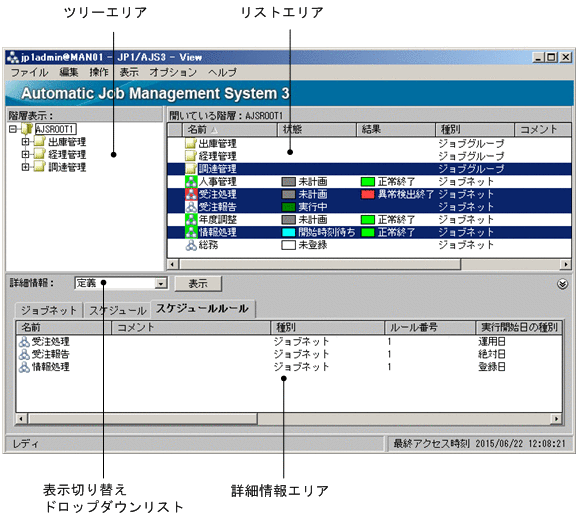Maximize the JP1/AJS3 View window
Screen dimensions: 580x519
[552, 57]
